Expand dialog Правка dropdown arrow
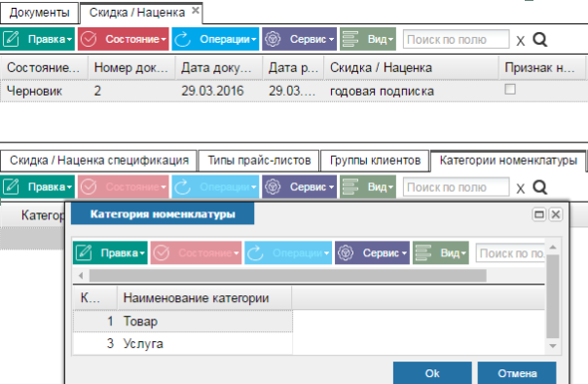The width and height of the screenshot is (588, 384). [142, 253]
